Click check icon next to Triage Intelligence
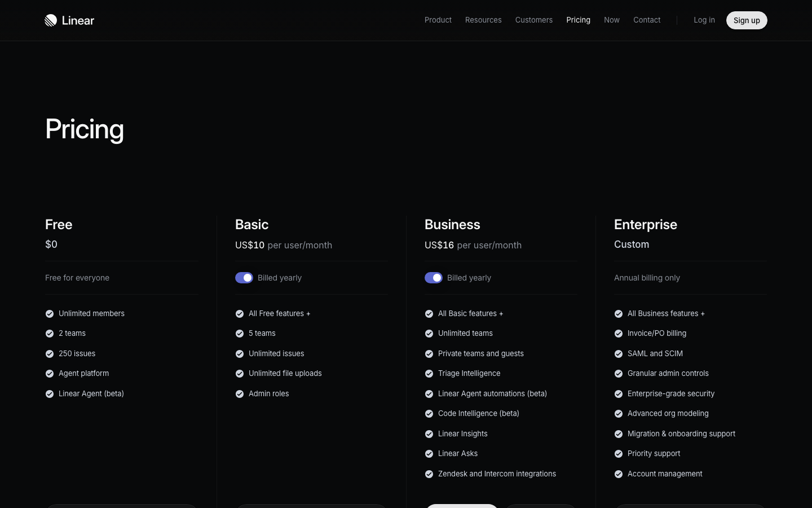Viewport: 812px width, 508px height. (x=429, y=374)
